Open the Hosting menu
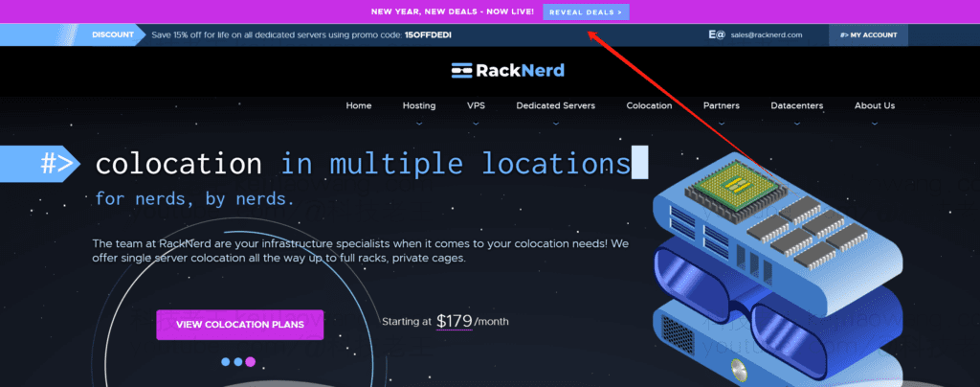The width and height of the screenshot is (980, 387). pos(419,105)
